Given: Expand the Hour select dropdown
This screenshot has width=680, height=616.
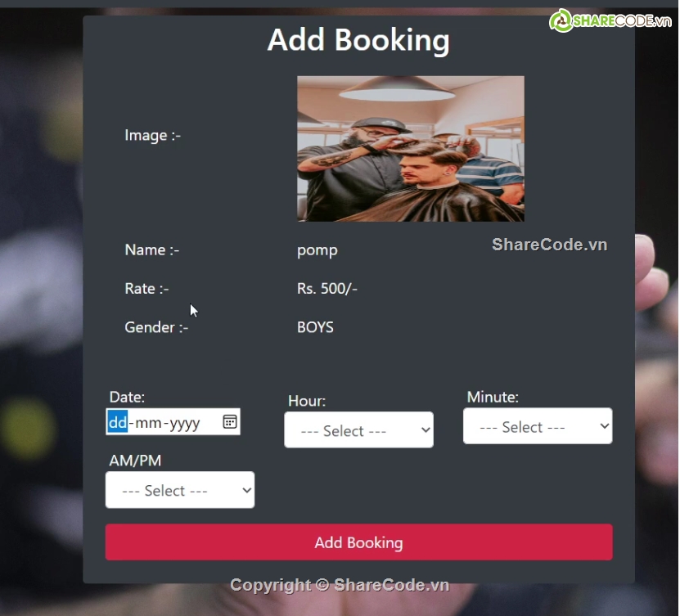Looking at the screenshot, I should click(358, 430).
